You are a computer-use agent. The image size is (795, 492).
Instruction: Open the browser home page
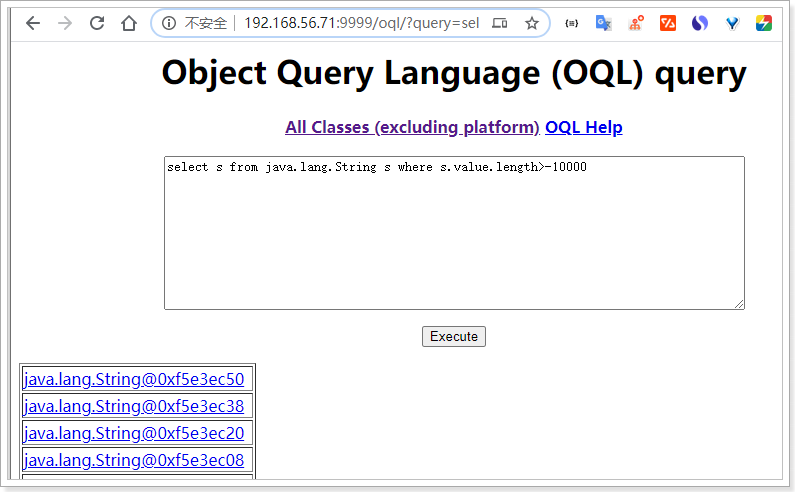pos(129,23)
